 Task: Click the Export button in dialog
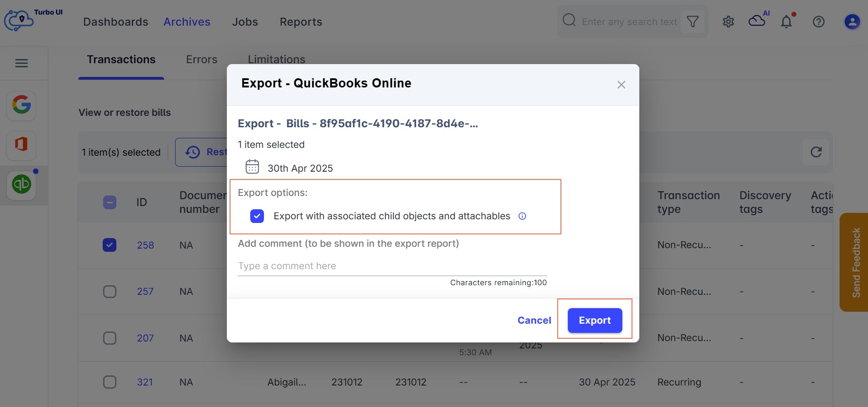point(595,320)
